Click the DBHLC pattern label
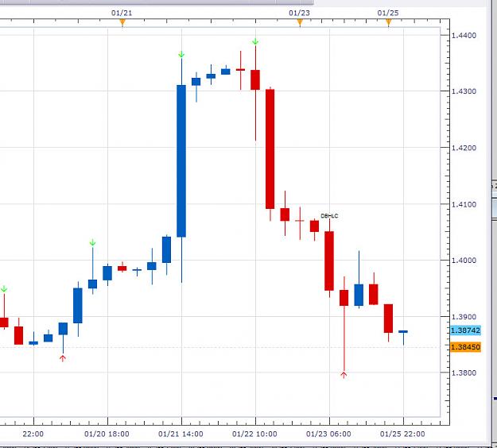This screenshot has width=497, height=448. point(329,216)
